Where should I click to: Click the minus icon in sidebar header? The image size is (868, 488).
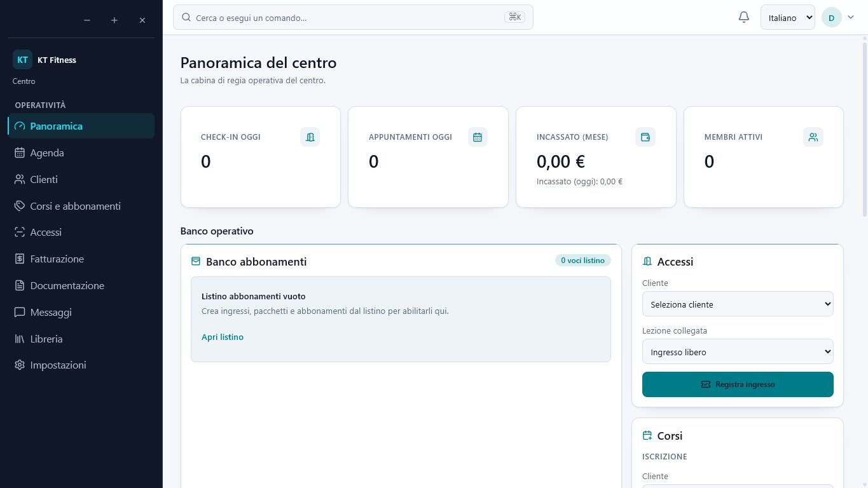point(87,20)
